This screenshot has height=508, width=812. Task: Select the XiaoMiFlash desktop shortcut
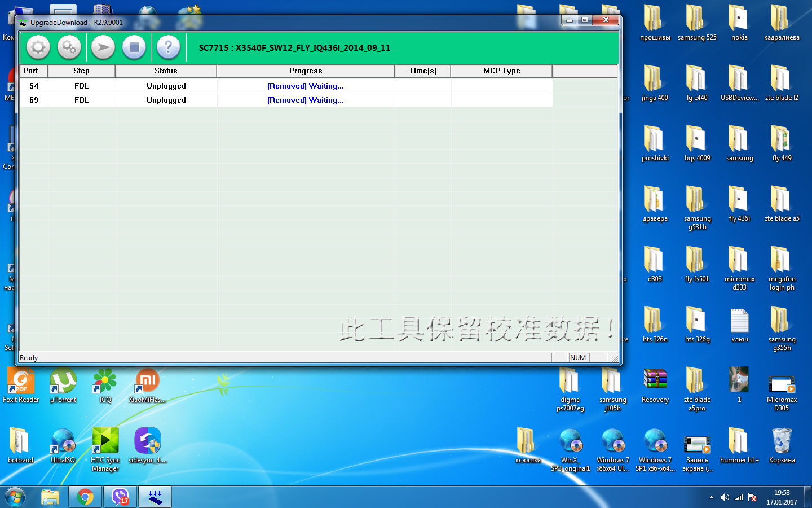[147, 386]
